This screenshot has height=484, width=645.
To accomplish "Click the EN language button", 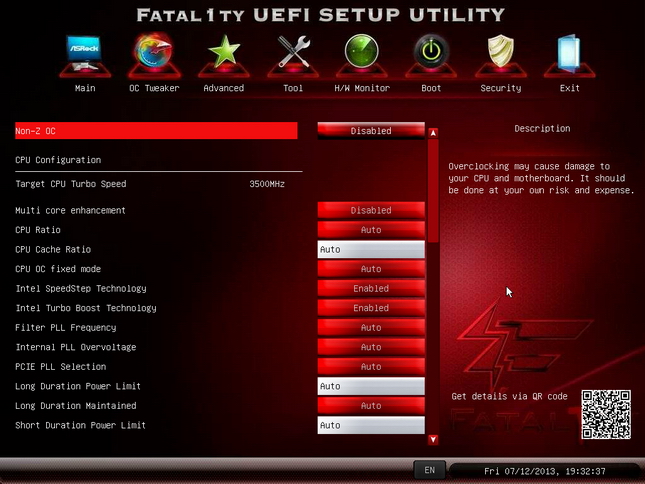I will point(429,470).
